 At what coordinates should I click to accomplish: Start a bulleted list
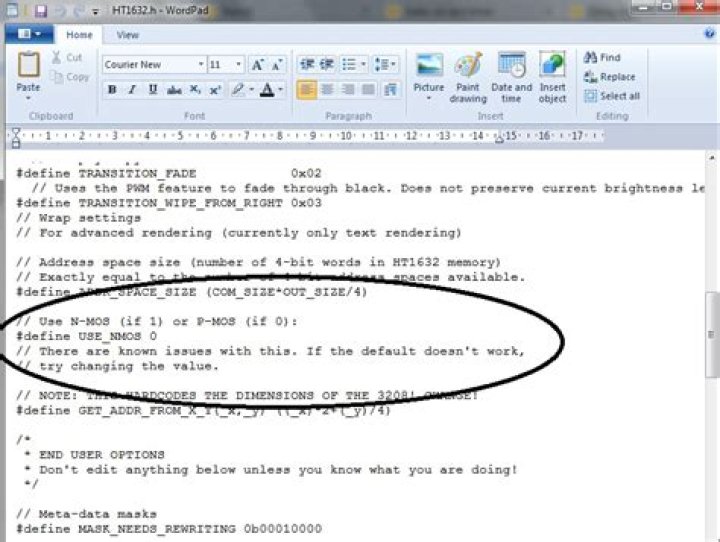[x=349, y=64]
